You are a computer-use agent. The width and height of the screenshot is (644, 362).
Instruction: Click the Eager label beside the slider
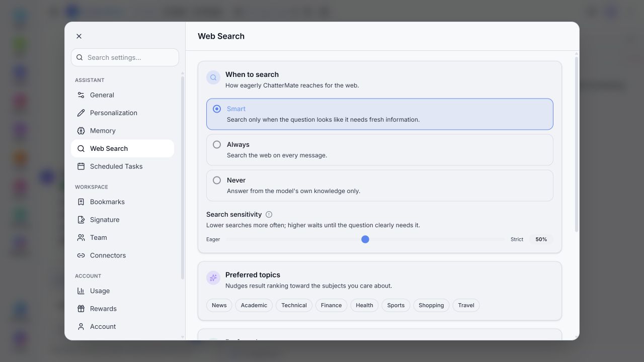tap(213, 239)
